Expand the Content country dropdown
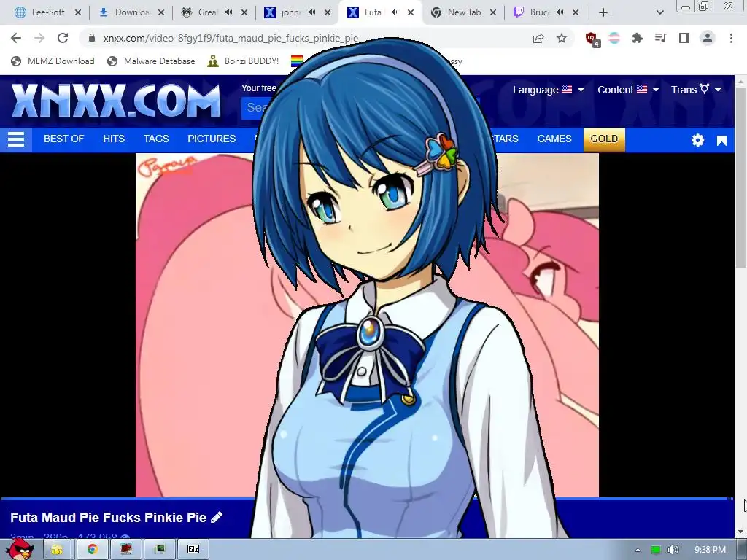Image resolution: width=747 pixels, height=560 pixels. click(628, 90)
